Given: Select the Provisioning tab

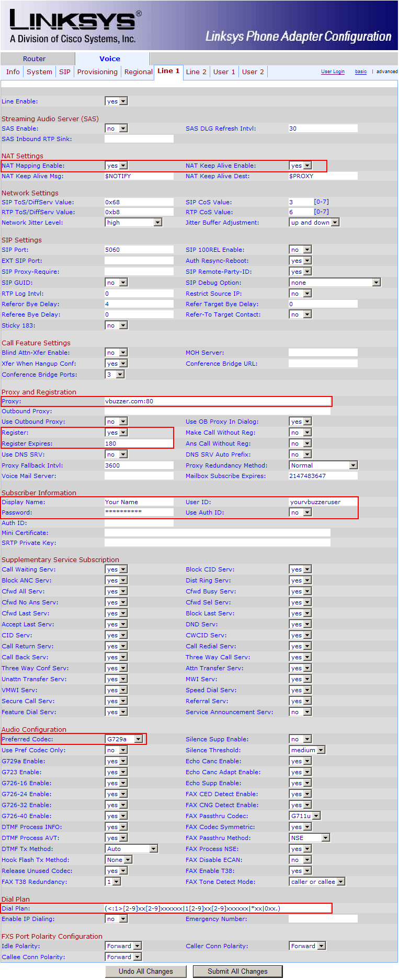Looking at the screenshot, I should [x=97, y=72].
